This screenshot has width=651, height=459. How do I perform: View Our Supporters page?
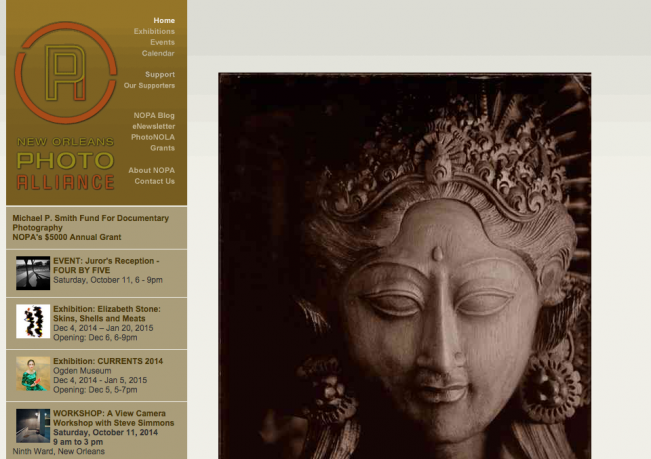click(x=149, y=86)
